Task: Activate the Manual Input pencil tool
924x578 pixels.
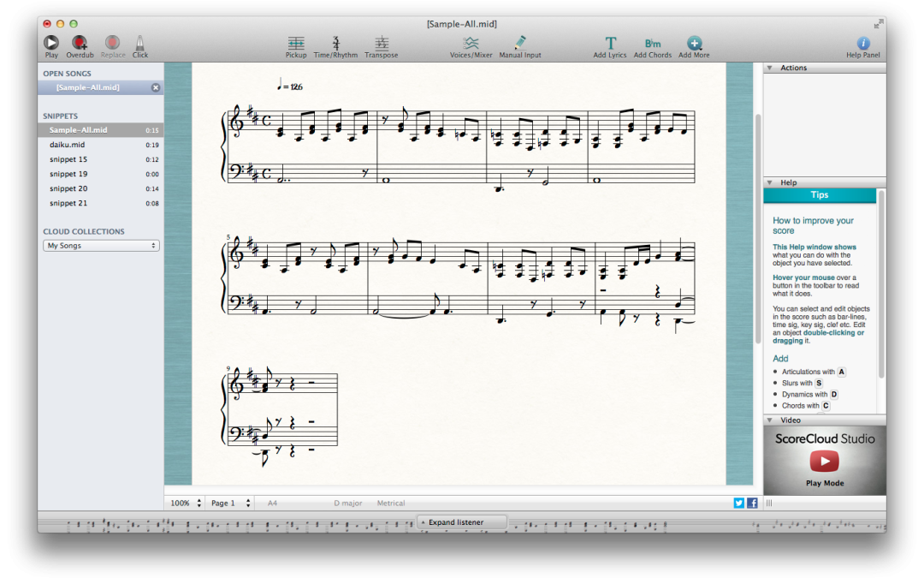Action: coord(520,43)
